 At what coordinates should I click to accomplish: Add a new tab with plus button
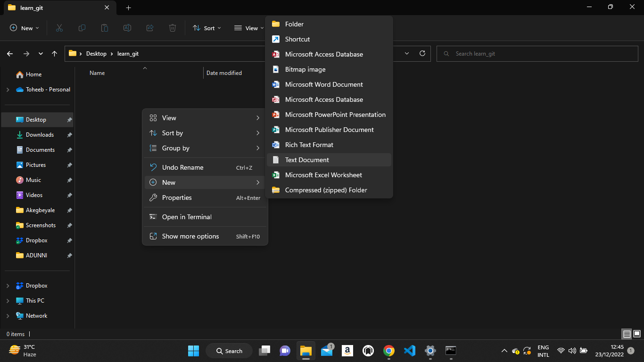tap(128, 8)
